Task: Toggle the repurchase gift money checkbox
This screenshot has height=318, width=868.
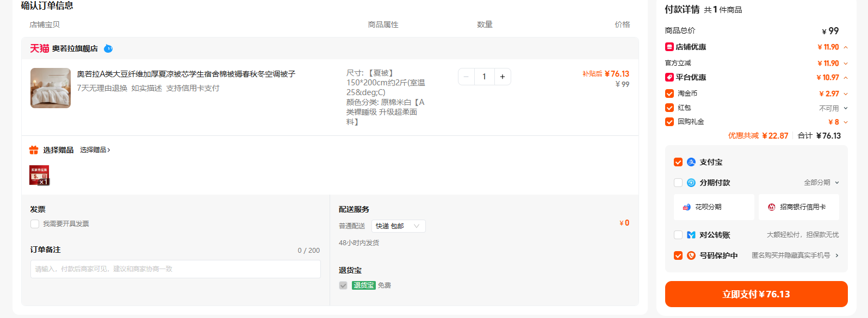Action: 669,122
